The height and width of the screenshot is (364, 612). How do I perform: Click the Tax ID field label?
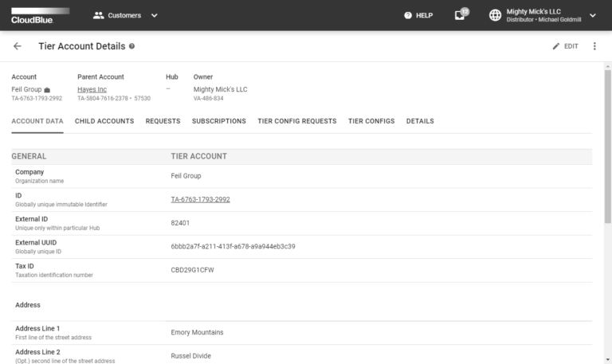(25, 266)
